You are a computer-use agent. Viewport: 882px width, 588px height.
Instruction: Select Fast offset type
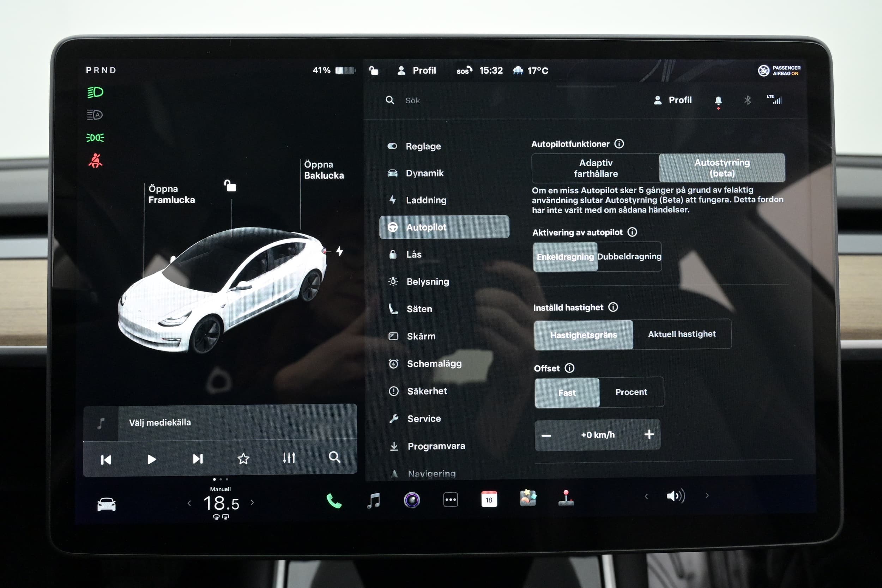[567, 393]
